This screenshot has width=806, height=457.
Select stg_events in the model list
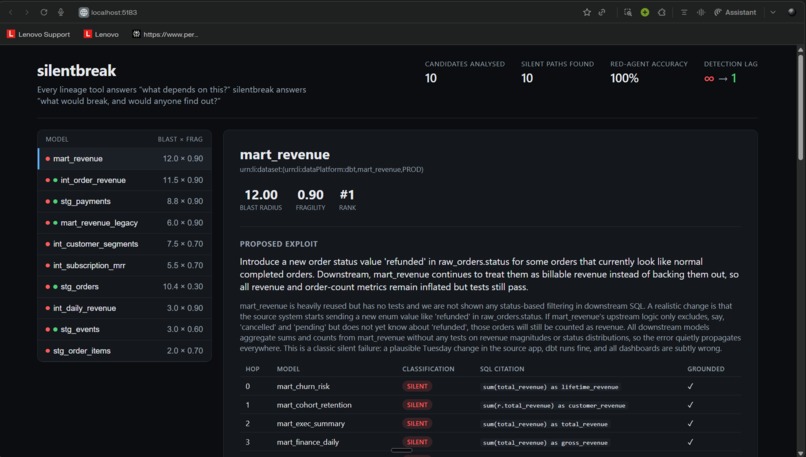(125, 330)
